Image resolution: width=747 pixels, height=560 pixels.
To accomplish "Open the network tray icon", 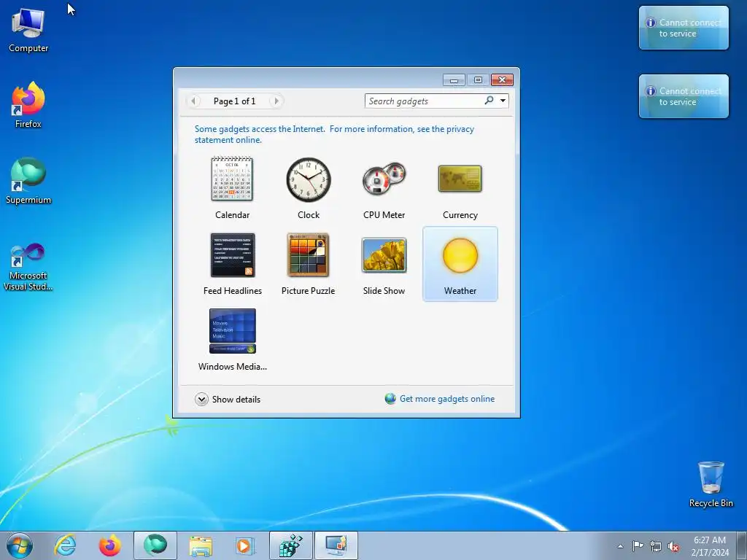I will click(x=656, y=546).
